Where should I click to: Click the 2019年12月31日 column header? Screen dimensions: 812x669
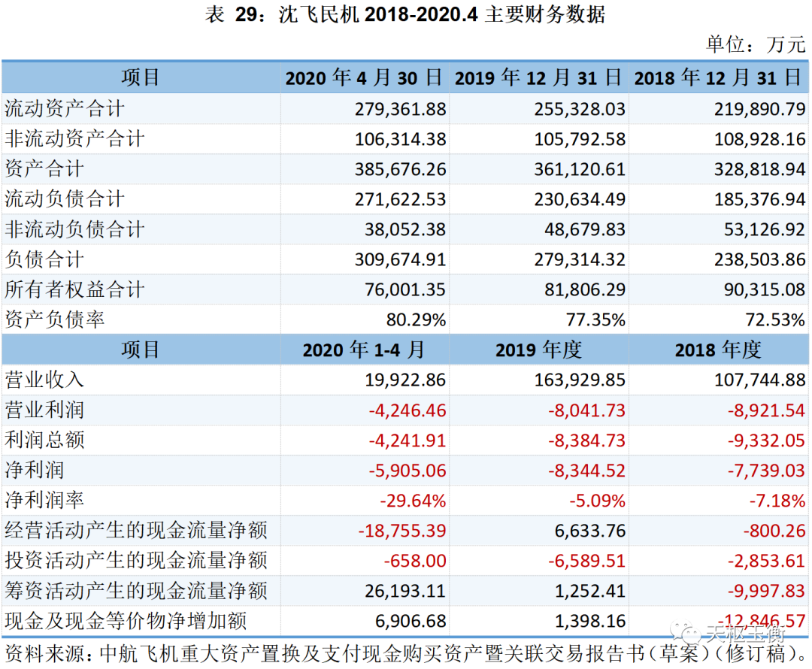[539, 77]
